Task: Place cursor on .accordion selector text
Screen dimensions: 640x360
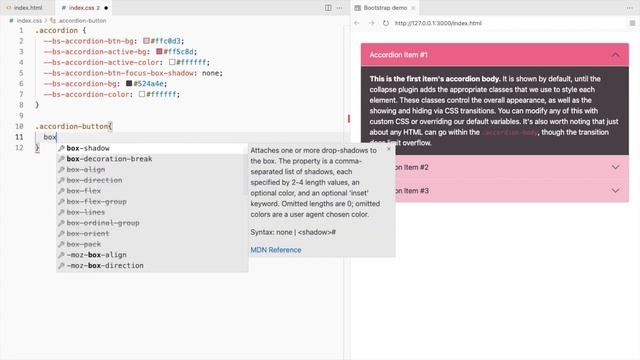Action: pos(56,30)
